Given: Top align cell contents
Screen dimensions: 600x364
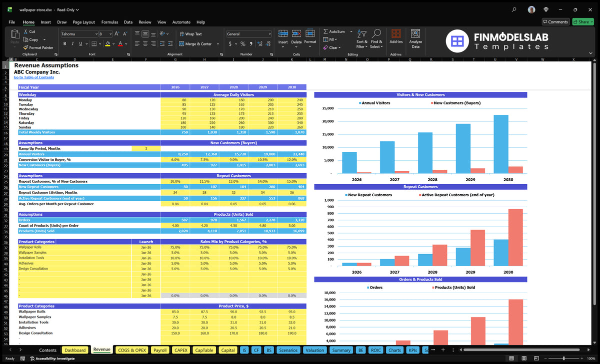Looking at the screenshot, I should (137, 34).
